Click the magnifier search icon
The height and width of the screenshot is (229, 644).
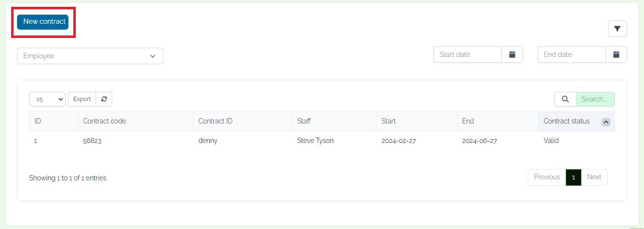point(565,99)
